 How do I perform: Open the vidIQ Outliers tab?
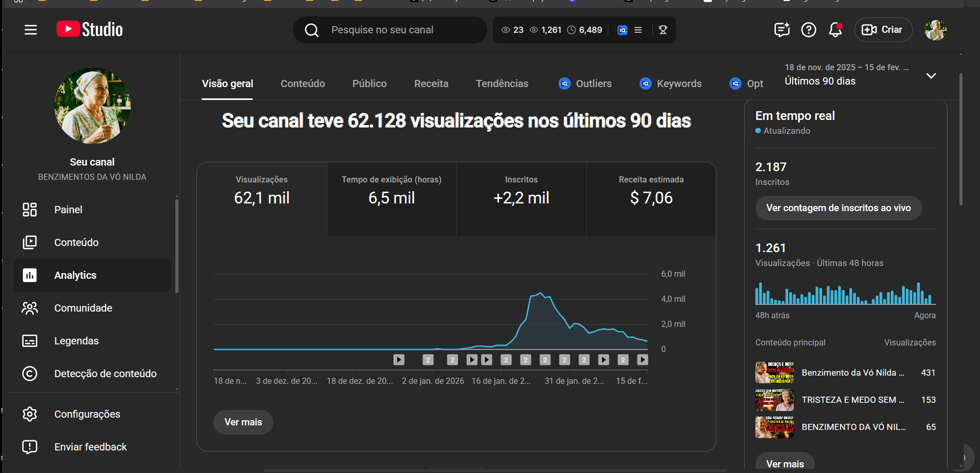pos(585,84)
